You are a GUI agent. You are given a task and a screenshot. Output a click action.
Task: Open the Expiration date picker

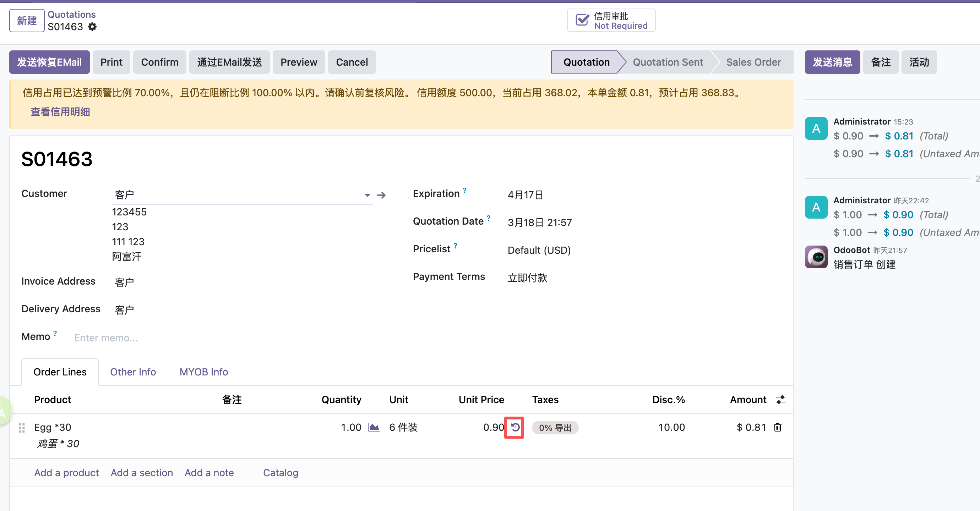pos(525,195)
